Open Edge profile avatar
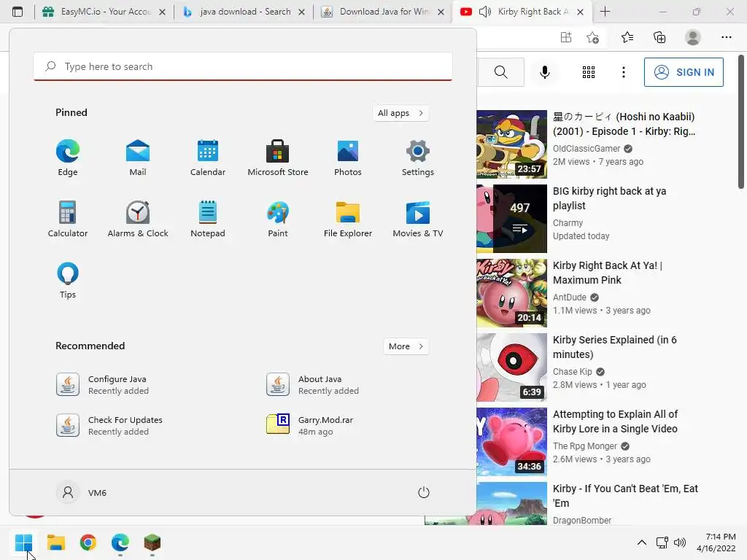The width and height of the screenshot is (747, 560). click(692, 37)
